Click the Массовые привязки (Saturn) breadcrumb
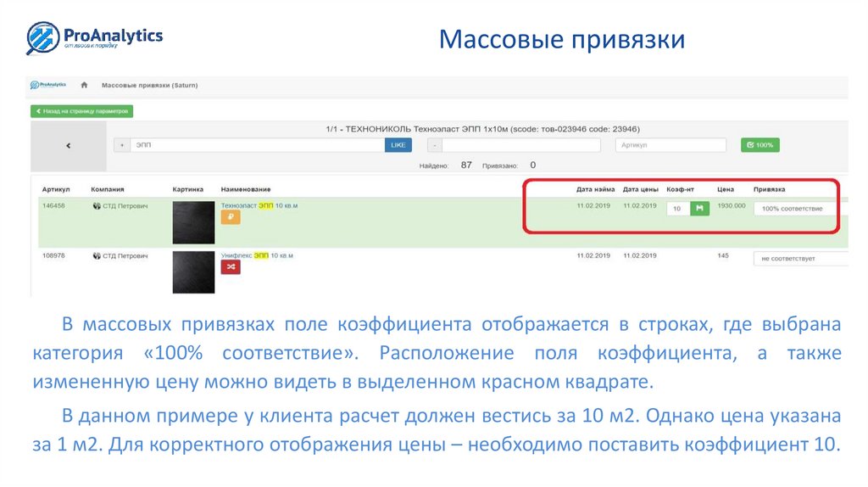The width and height of the screenshot is (868, 487). [x=149, y=86]
